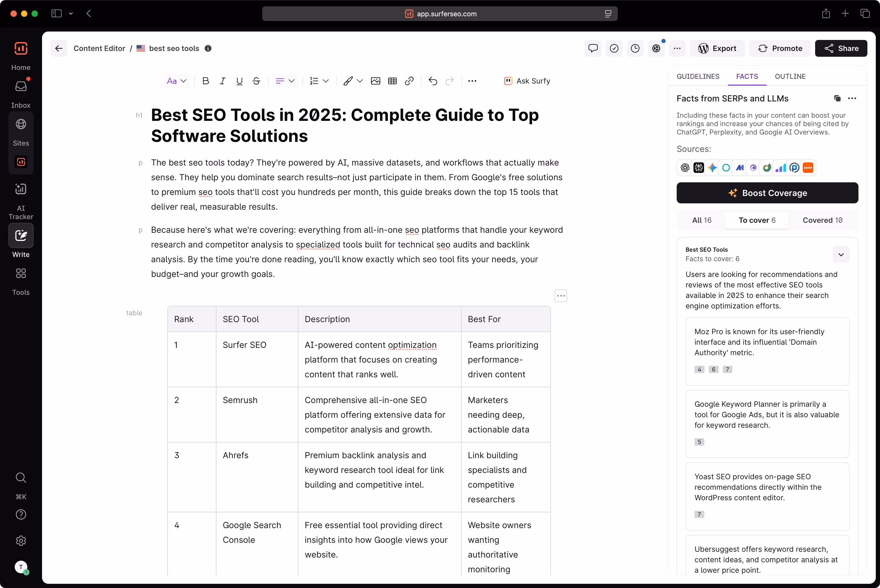Viewport: 880px width, 588px height.
Task: Open Ask Surfy assistant
Action: tap(527, 81)
